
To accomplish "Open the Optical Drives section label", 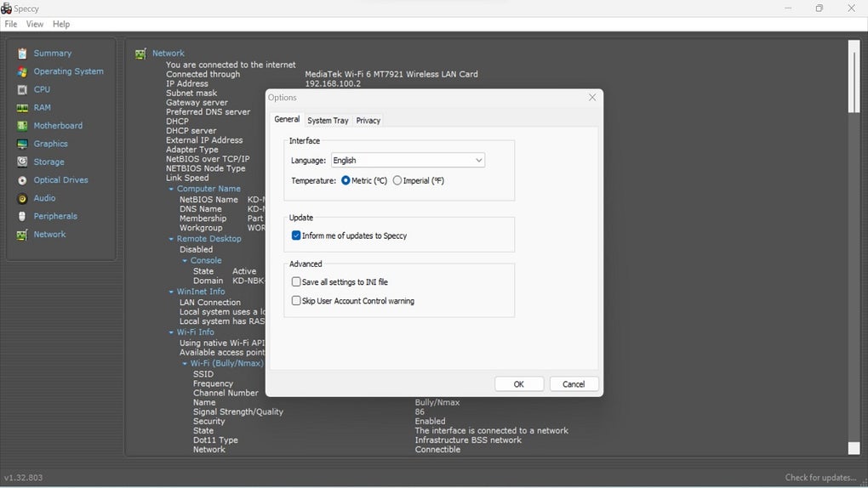I will (x=61, y=180).
